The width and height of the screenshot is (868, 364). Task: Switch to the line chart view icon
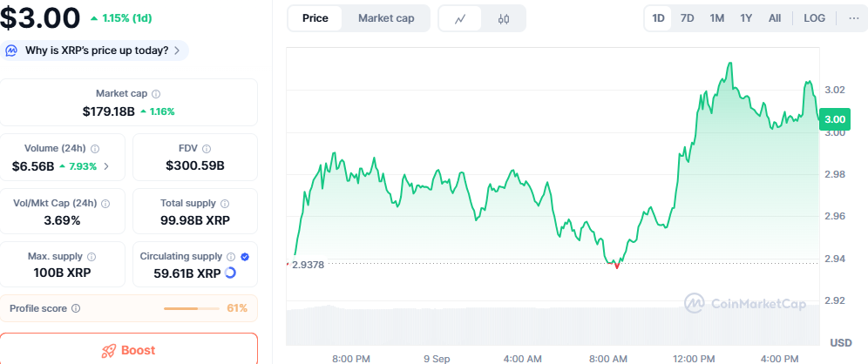[x=460, y=18]
